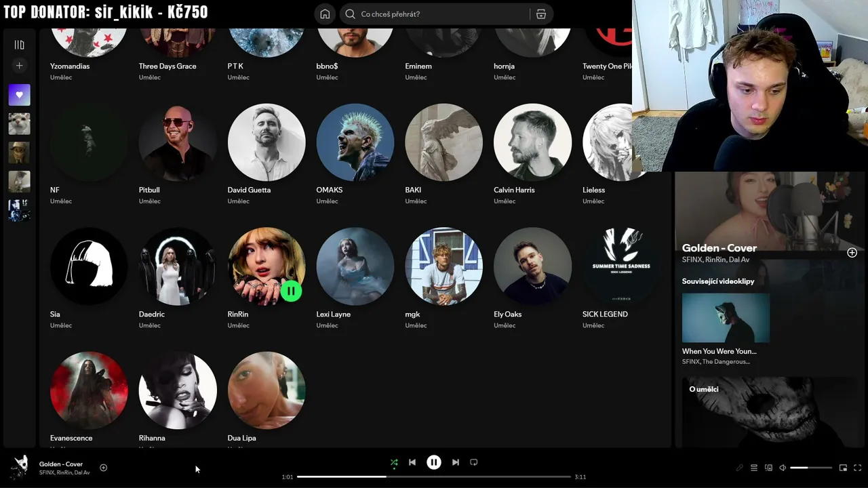The image size is (868, 488).
Task: Open Dua Lipa artist profile picture
Action: tap(267, 390)
